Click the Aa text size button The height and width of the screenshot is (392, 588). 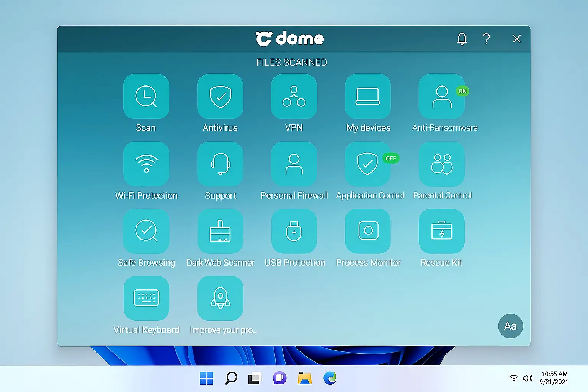click(x=510, y=326)
